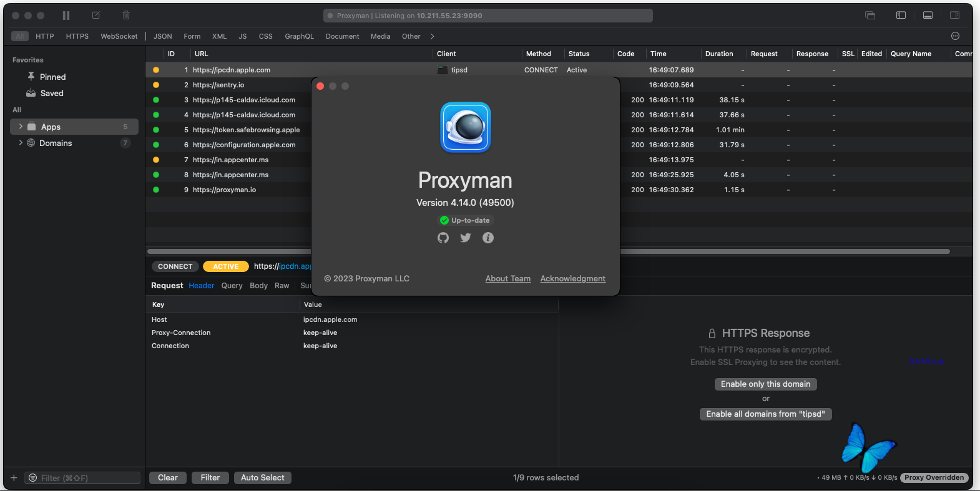Toggle the HTTPS protocol filter
The width and height of the screenshot is (980, 491).
(x=77, y=36)
